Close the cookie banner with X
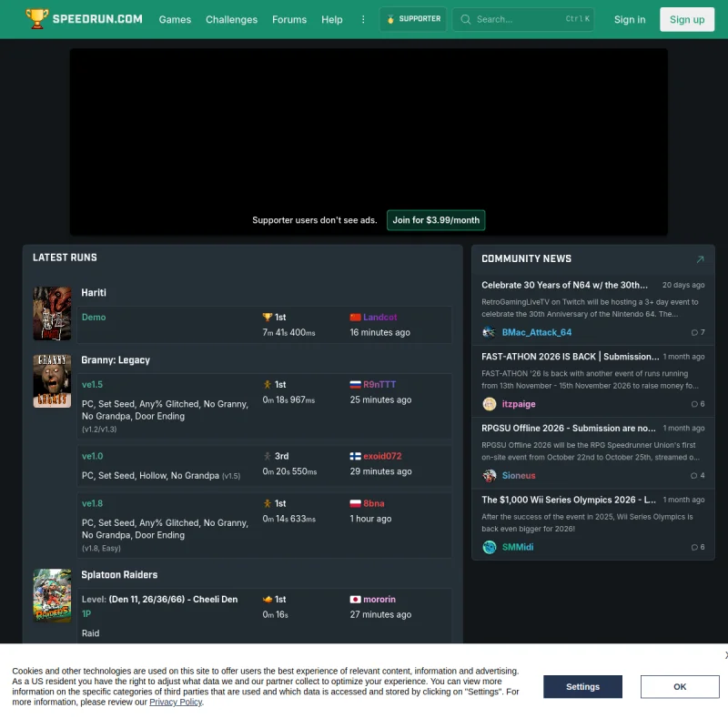This screenshot has height=728, width=728. 725,655
